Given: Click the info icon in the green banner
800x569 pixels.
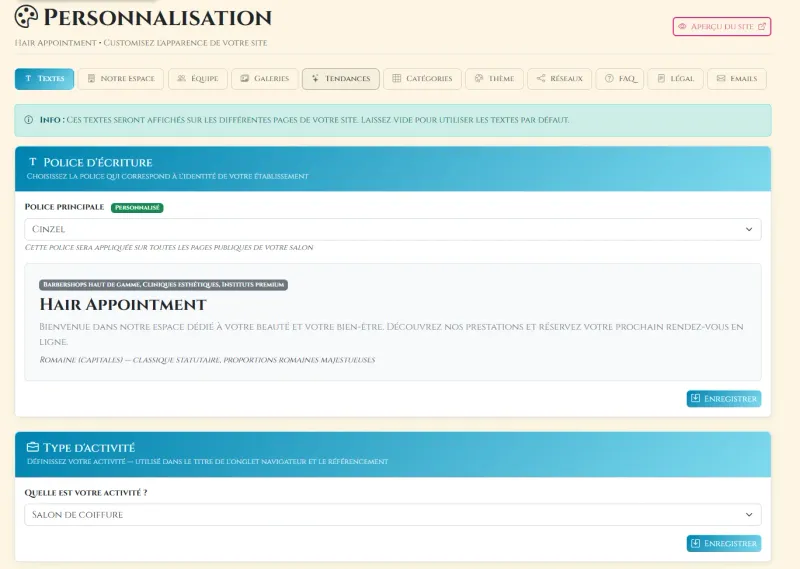Looking at the screenshot, I should (x=28, y=120).
